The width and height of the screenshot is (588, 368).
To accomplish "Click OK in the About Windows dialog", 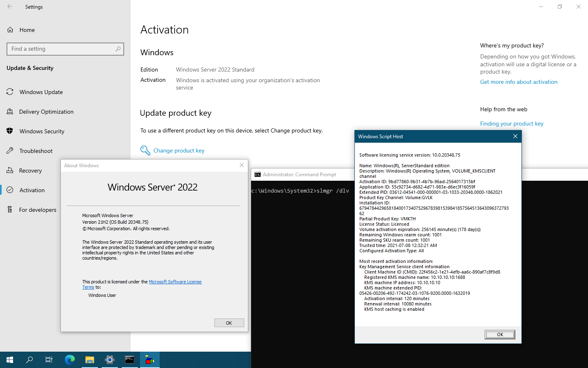I will point(229,323).
